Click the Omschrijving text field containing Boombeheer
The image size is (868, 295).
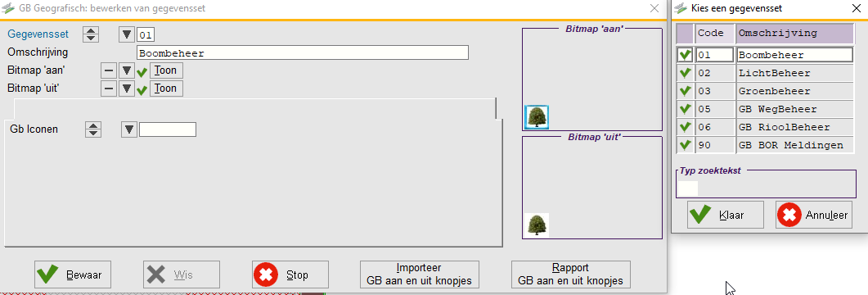coord(303,53)
